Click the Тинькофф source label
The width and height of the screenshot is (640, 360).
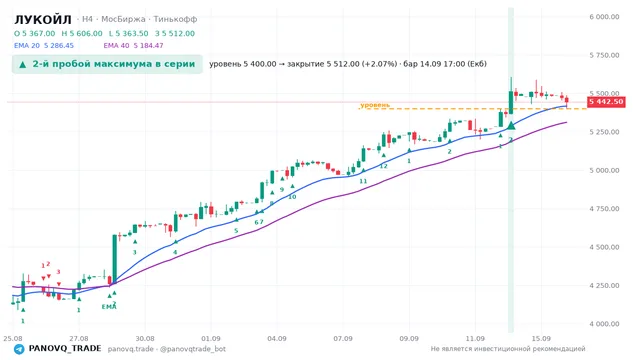click(x=175, y=19)
